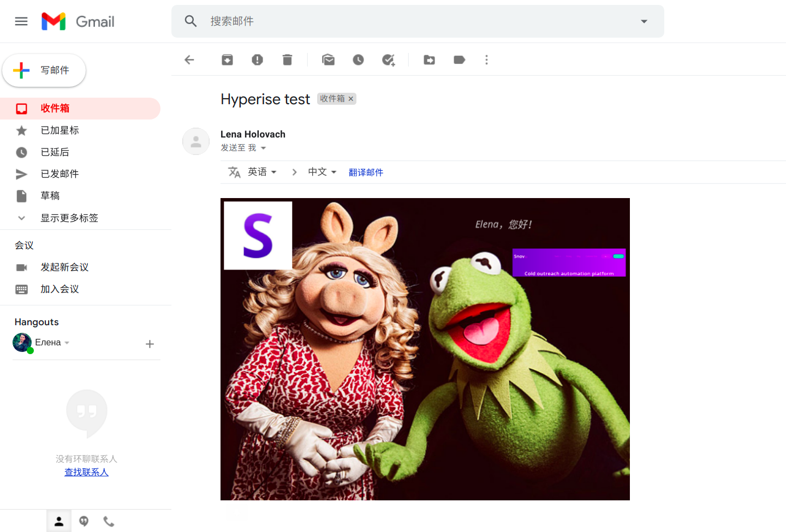Click 翻译邮件 translate message link
This screenshot has height=532, width=786.
pos(366,172)
